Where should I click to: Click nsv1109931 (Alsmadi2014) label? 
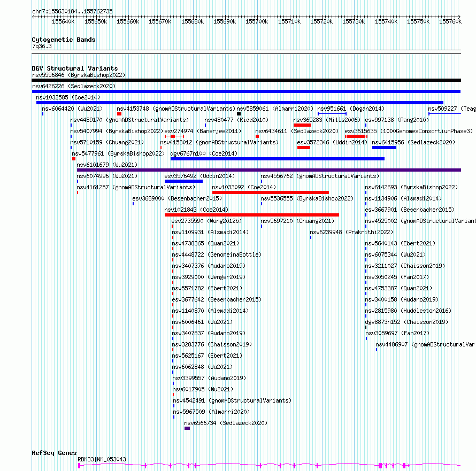(210, 232)
